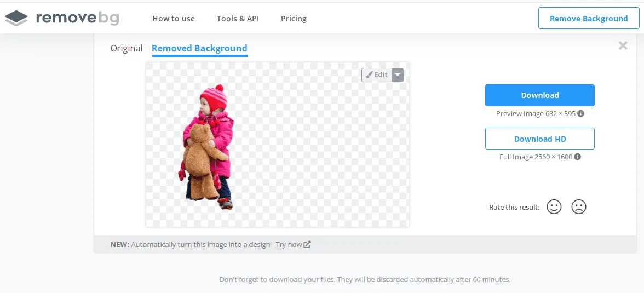The width and height of the screenshot is (644, 293).
Task: Switch to the Original tab
Action: click(127, 49)
